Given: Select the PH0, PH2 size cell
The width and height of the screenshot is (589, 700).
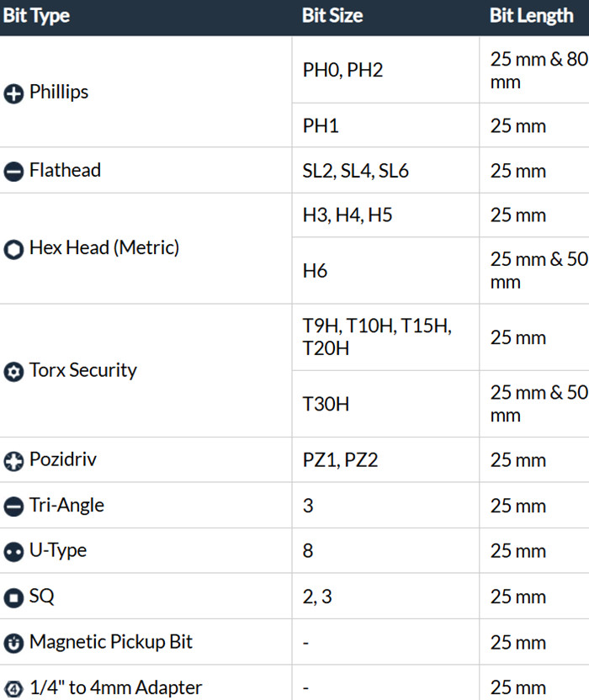Looking at the screenshot, I should [x=342, y=70].
